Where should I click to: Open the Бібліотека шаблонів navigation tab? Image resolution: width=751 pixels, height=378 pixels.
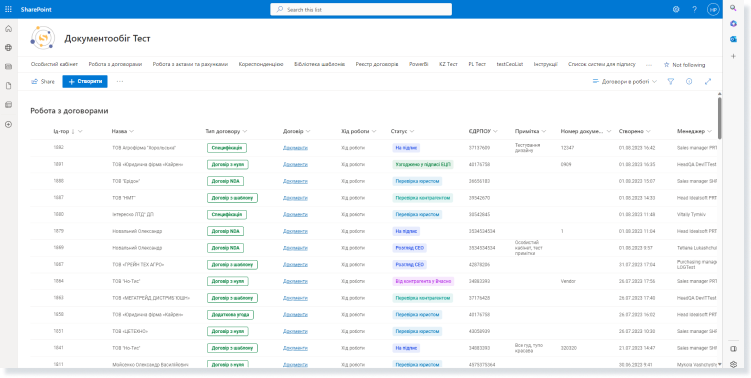click(x=319, y=64)
